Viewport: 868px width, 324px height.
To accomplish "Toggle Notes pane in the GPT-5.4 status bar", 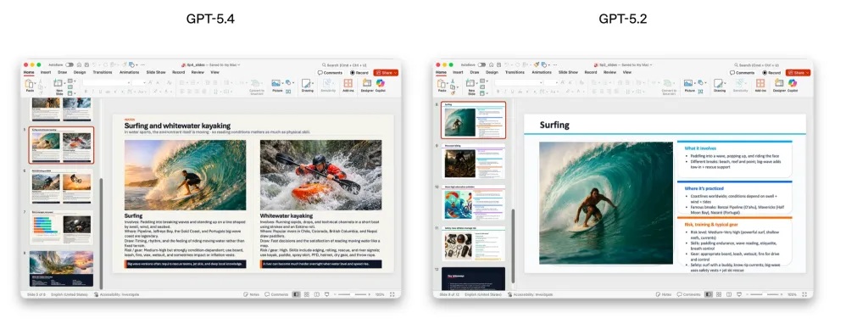I will point(251,294).
